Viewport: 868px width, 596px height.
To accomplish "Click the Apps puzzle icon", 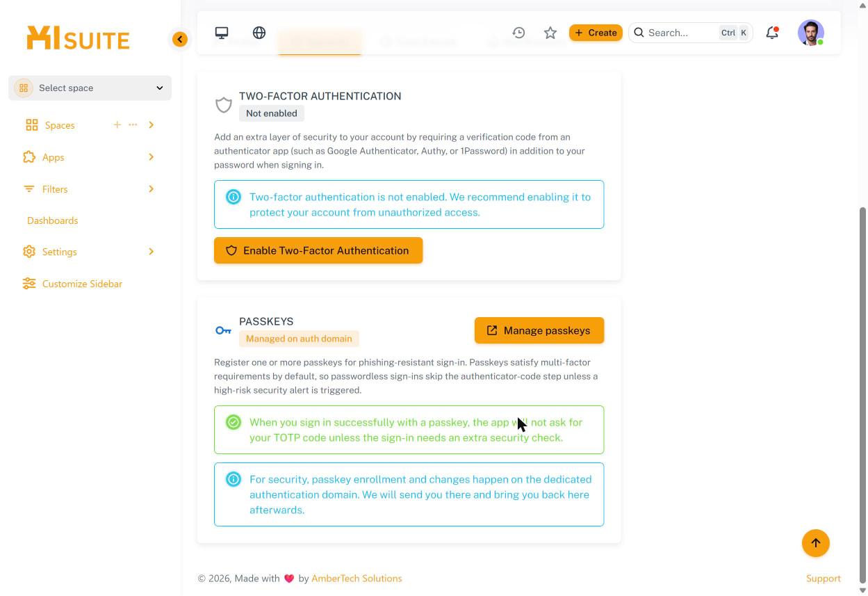I will click(29, 157).
